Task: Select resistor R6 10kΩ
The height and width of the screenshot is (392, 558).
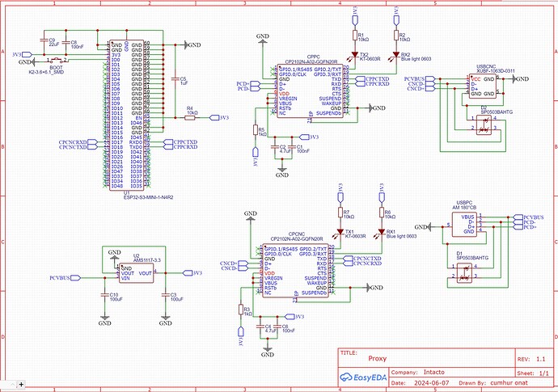Action: click(382, 213)
